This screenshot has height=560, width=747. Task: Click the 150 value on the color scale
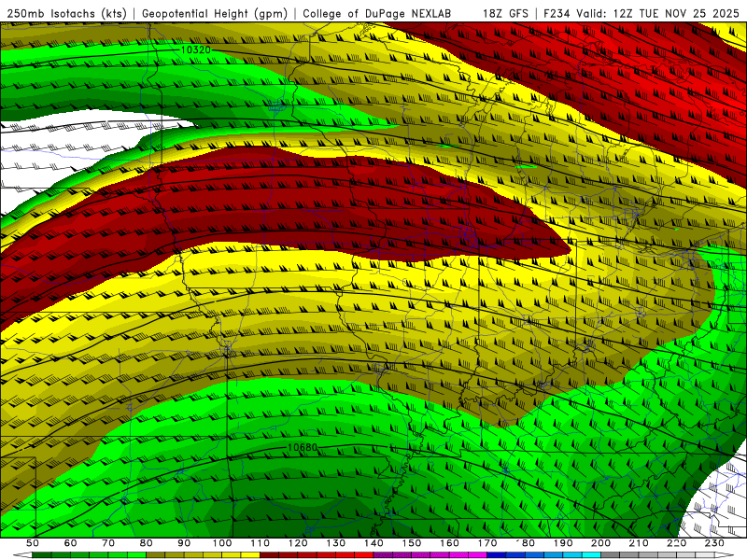click(x=412, y=543)
